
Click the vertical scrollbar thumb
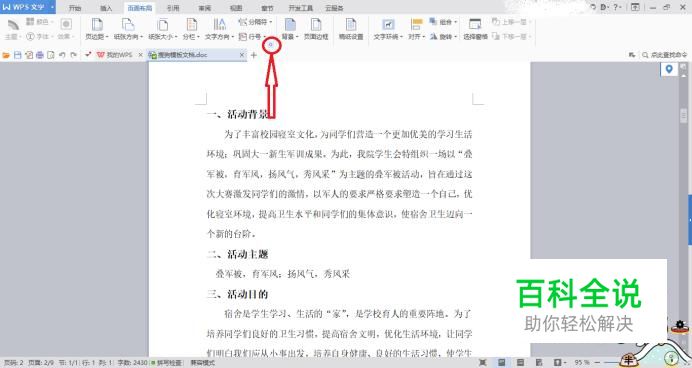(x=684, y=115)
